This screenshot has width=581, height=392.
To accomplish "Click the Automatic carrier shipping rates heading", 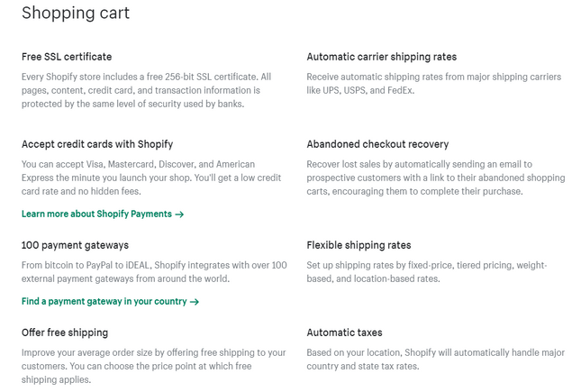I will 381,57.
